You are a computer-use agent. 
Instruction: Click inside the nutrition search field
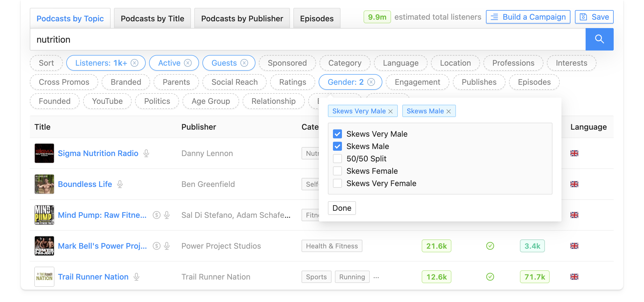point(168,39)
